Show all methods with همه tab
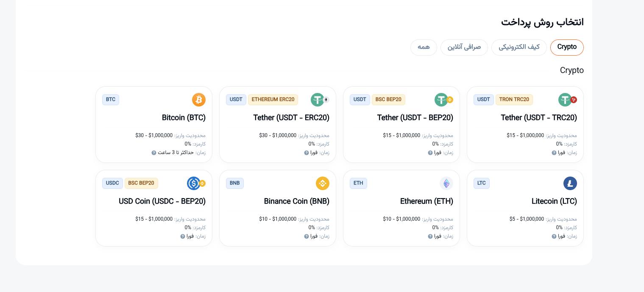Viewport: 644px width, 292px height. [424, 47]
